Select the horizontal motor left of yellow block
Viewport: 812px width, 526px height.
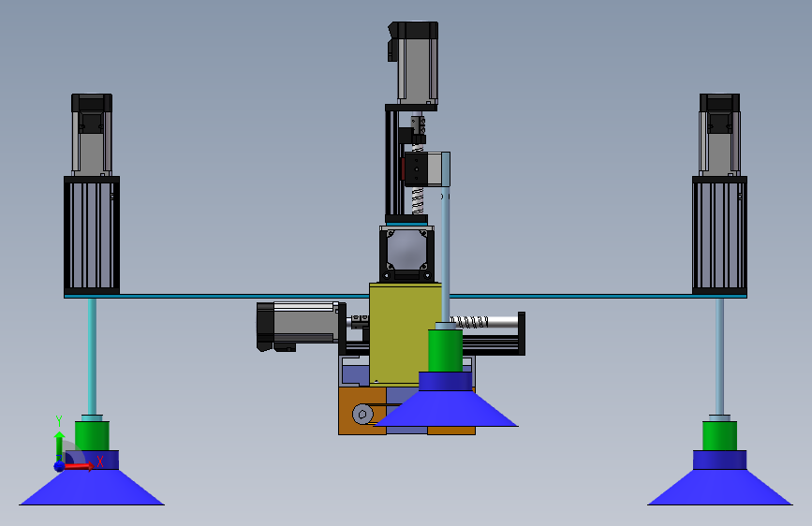[x=300, y=326]
